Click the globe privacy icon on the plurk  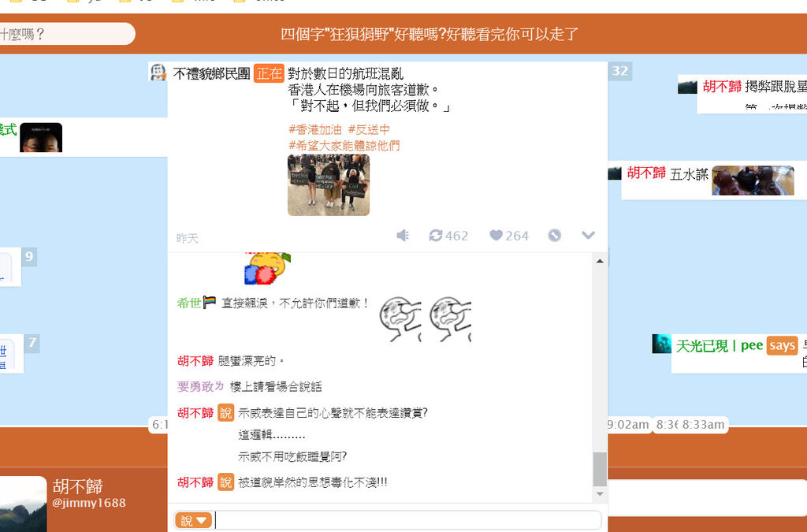554,236
